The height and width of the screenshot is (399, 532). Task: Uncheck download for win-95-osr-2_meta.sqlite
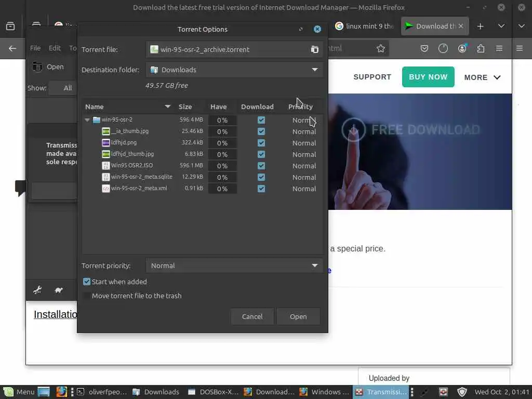(261, 177)
